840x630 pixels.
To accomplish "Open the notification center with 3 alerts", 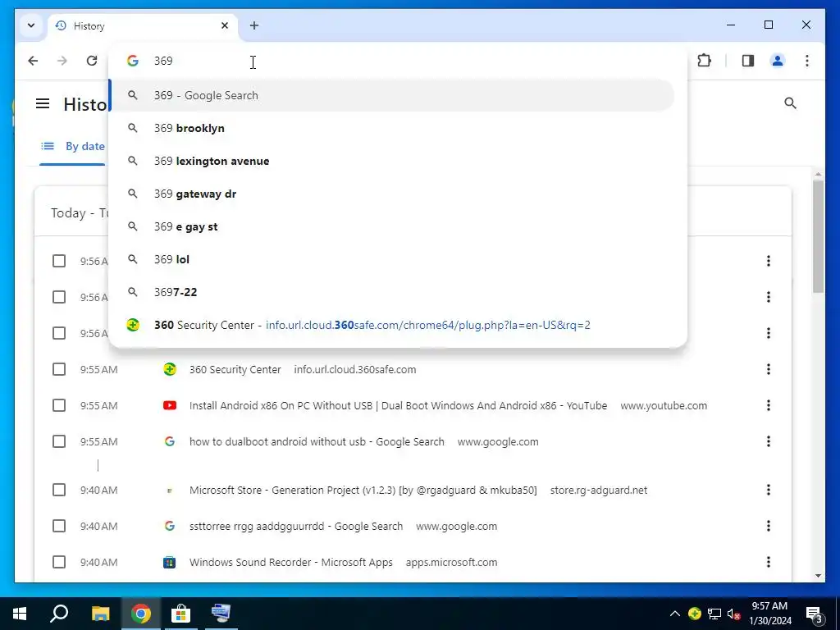I will 815,614.
